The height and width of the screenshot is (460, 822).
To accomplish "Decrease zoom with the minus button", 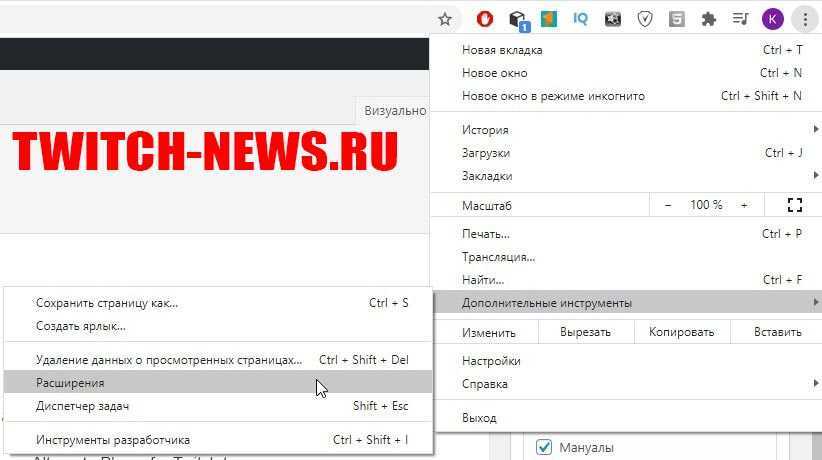I will pos(668,205).
